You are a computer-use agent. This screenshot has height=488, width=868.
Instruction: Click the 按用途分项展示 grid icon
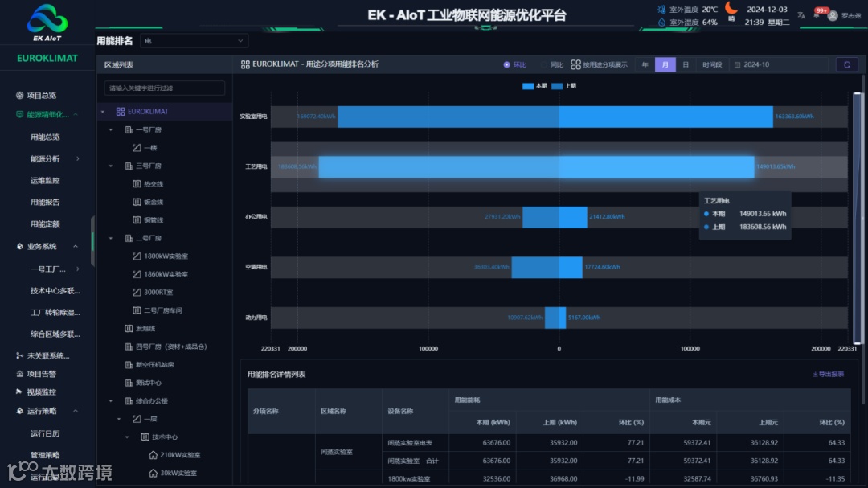pyautogui.click(x=575, y=65)
